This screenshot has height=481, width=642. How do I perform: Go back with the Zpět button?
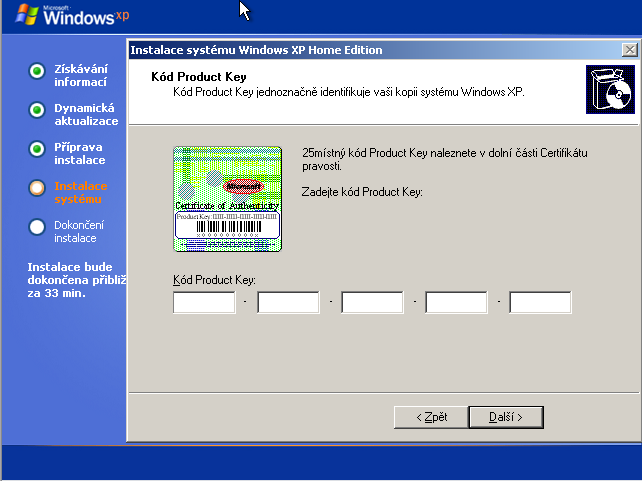431,417
